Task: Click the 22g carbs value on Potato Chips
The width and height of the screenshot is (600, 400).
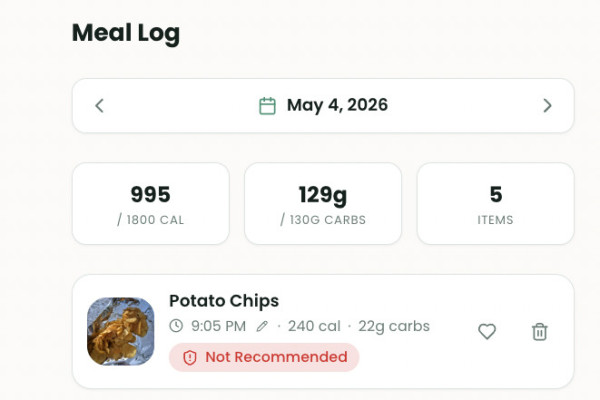Action: pos(394,327)
